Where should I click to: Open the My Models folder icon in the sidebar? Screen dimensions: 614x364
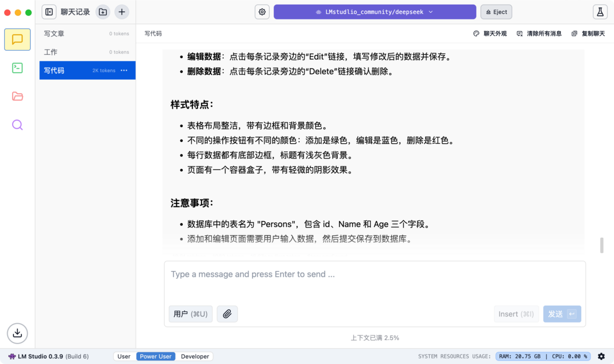[17, 96]
